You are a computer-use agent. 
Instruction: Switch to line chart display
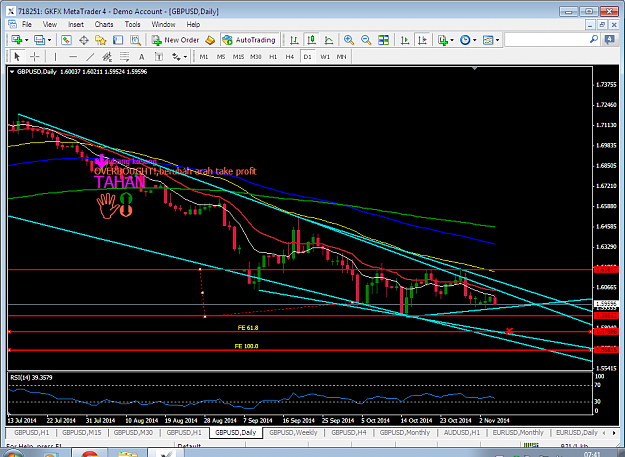click(329, 40)
